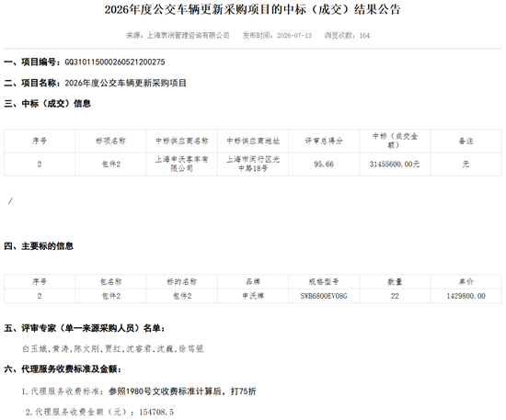Click the bid amount 31455600.00元
506x420 pixels.
[395, 165]
